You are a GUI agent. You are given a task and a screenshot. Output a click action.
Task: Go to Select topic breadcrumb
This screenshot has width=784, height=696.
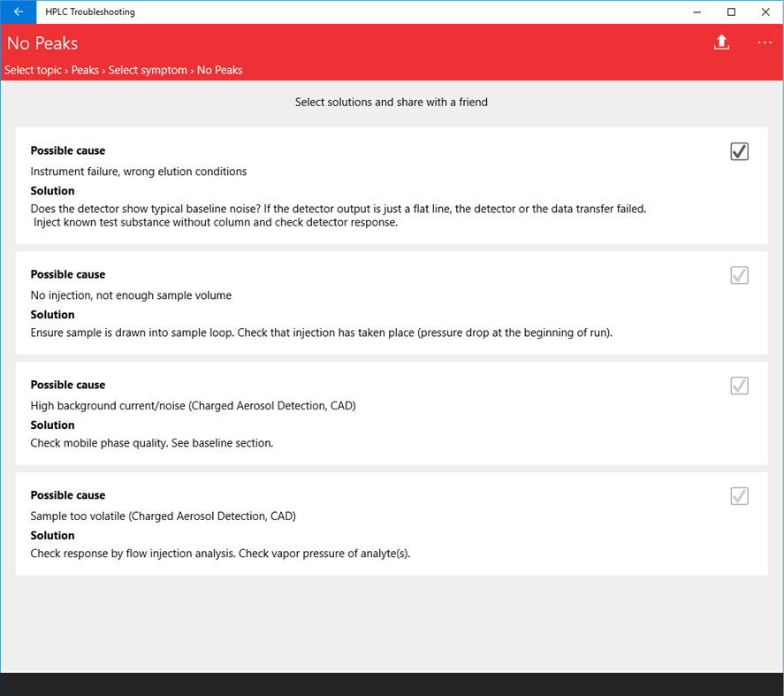[x=34, y=70]
